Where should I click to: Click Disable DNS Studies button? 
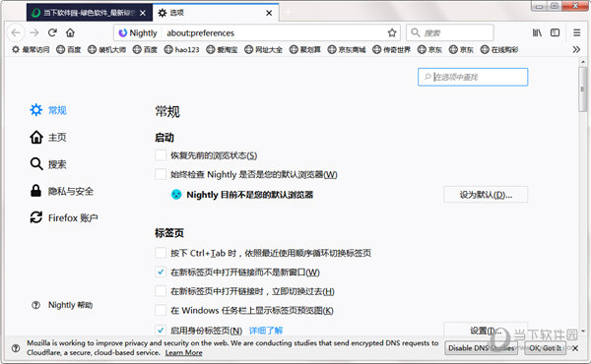[x=481, y=348]
